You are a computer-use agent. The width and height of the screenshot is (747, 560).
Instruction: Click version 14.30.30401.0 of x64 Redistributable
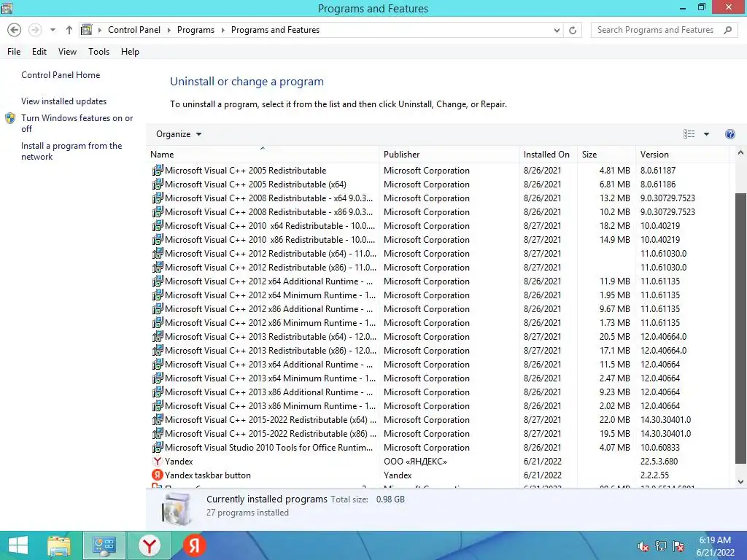point(665,419)
